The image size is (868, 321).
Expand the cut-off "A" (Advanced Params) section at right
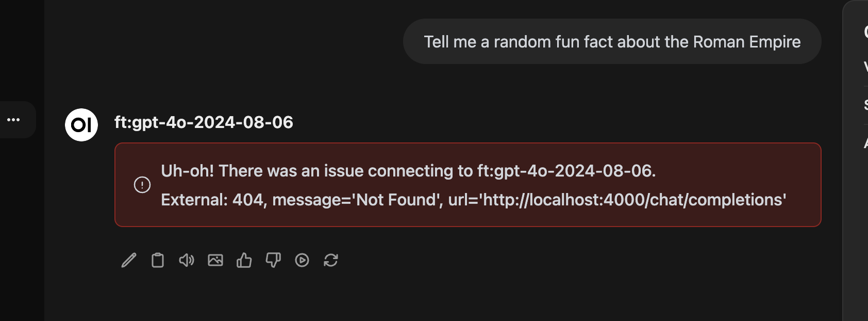(865, 143)
